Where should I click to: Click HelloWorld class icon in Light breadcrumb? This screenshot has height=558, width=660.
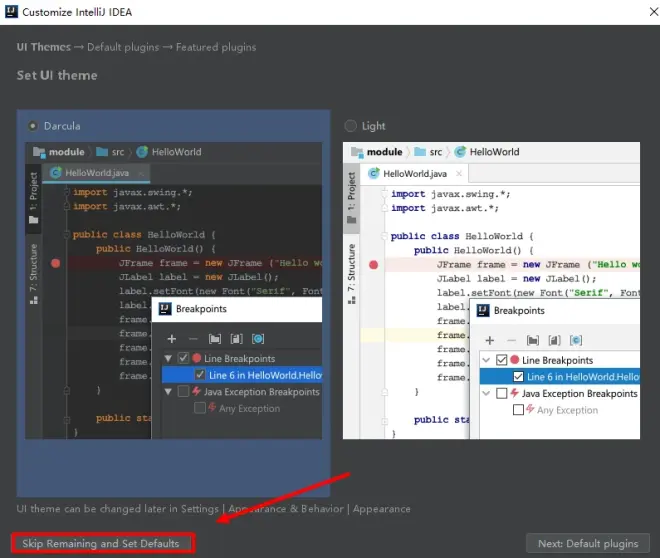pos(460,152)
